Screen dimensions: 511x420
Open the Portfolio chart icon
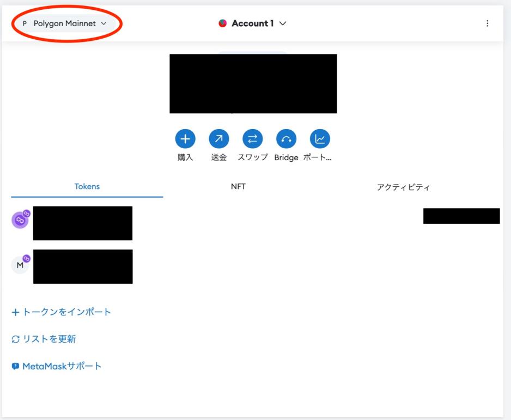[x=320, y=139]
